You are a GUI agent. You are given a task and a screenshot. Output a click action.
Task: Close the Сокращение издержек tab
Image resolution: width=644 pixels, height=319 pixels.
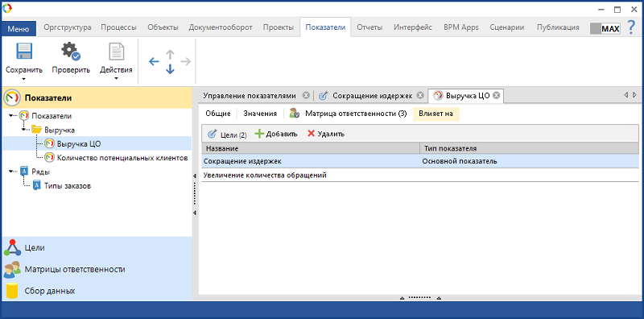click(x=419, y=95)
